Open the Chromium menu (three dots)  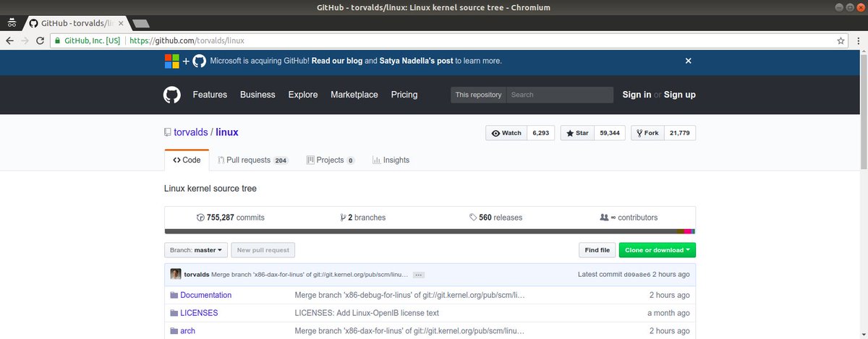[x=857, y=40]
